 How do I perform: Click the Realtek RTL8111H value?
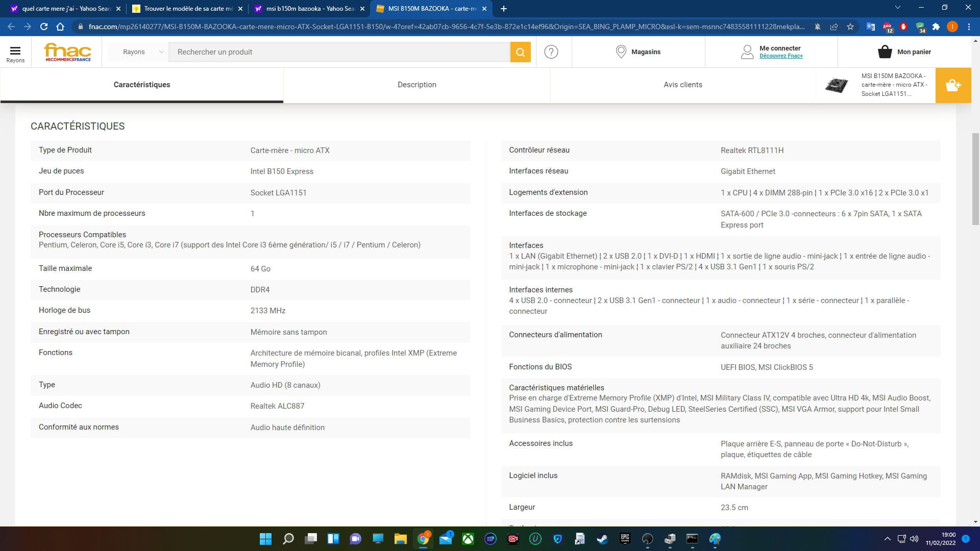point(752,151)
